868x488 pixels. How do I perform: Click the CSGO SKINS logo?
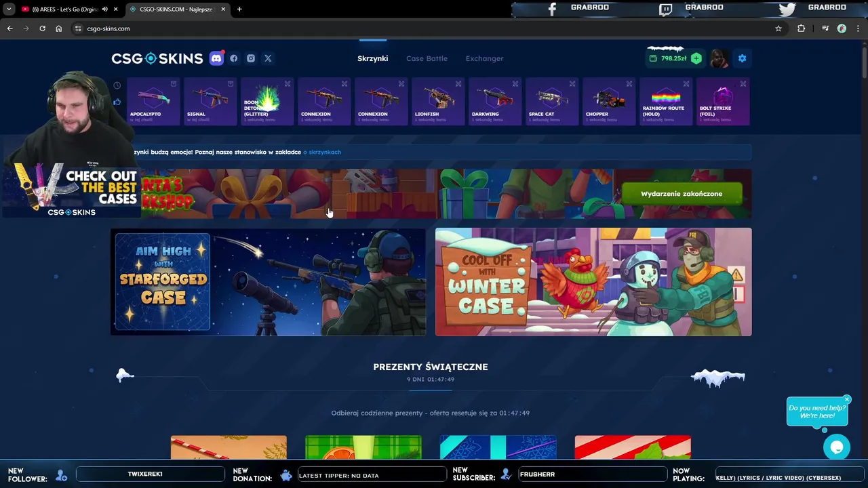click(157, 58)
